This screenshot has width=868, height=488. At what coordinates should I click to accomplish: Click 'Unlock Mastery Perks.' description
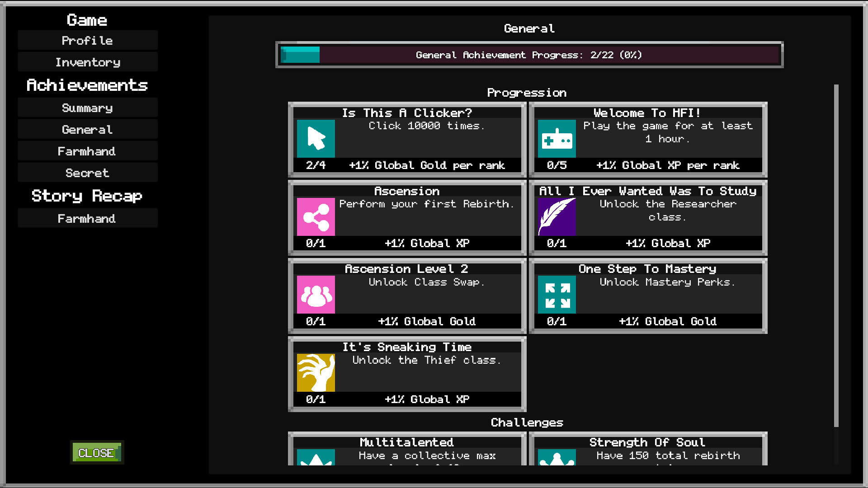(x=667, y=282)
